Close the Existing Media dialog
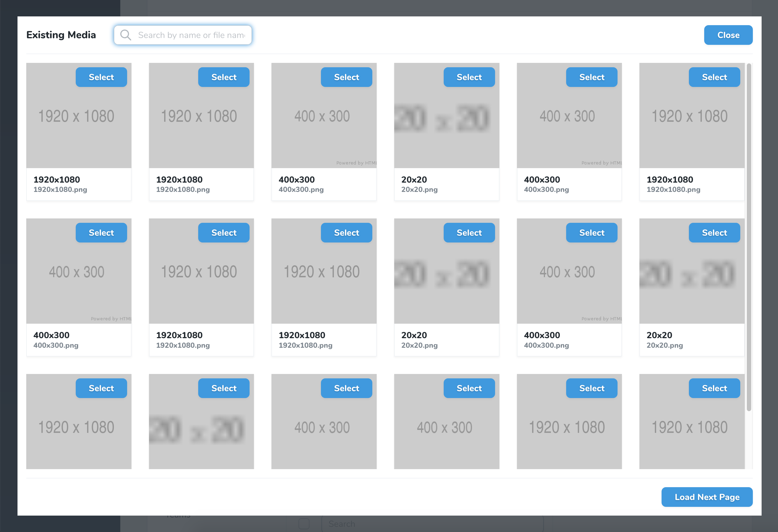Image resolution: width=778 pixels, height=532 pixels. pyautogui.click(x=728, y=35)
